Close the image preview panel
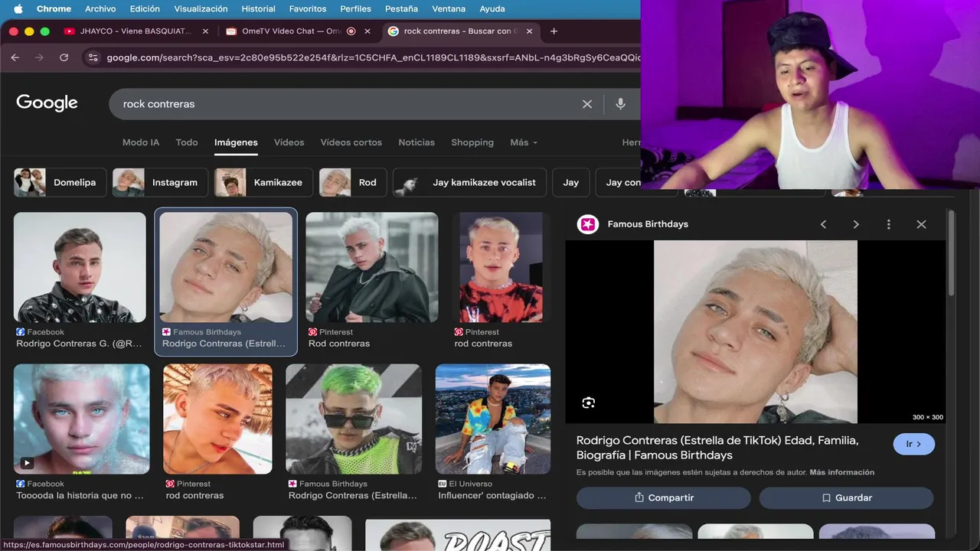This screenshot has width=980, height=551. tap(921, 224)
